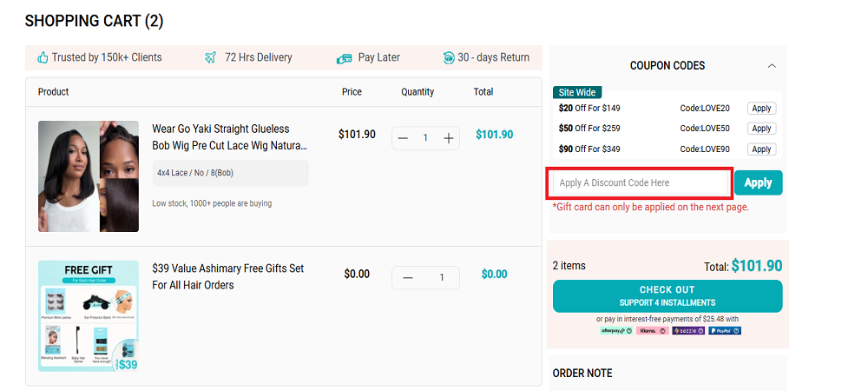The width and height of the screenshot is (868, 391).
Task: Click the Pay Later card icon
Action: (344, 57)
